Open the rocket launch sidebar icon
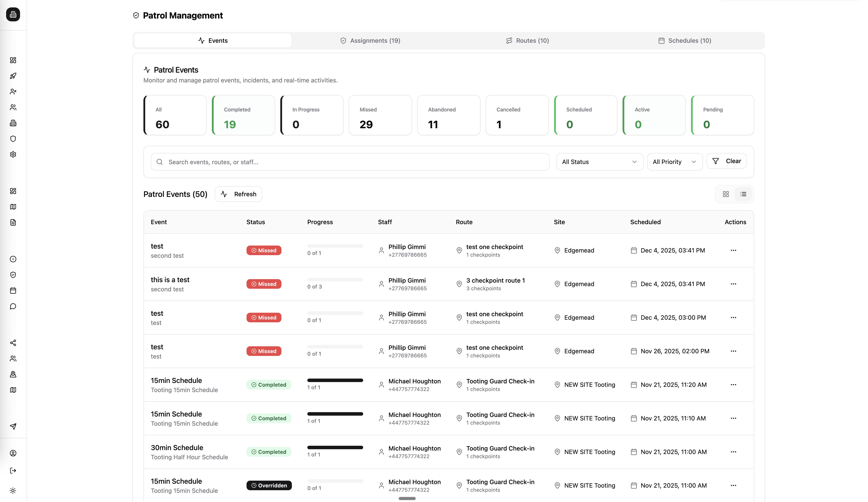Image resolution: width=868 pixels, height=502 pixels. pos(13,76)
